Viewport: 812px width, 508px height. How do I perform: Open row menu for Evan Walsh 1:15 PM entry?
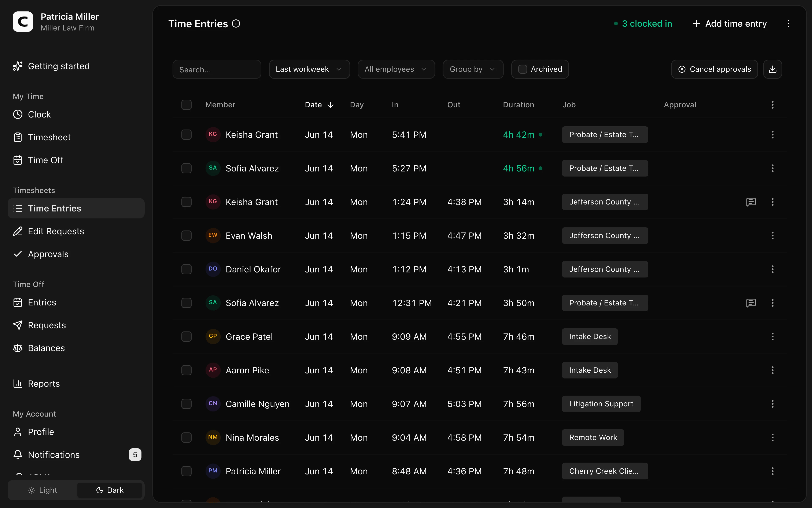click(772, 236)
